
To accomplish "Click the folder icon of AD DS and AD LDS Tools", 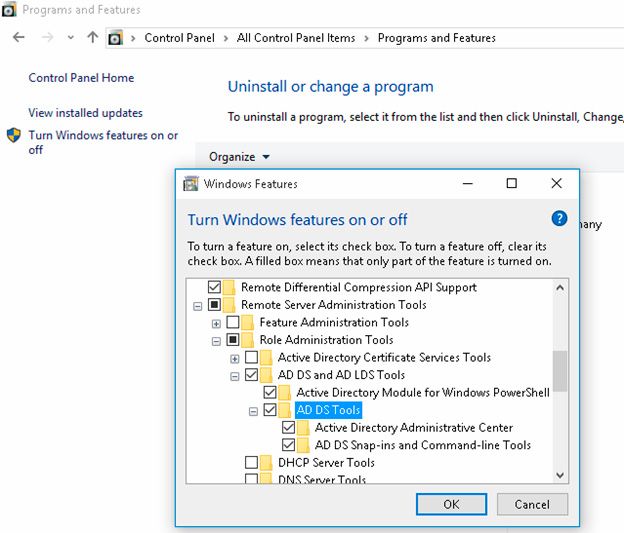I will coord(266,375).
